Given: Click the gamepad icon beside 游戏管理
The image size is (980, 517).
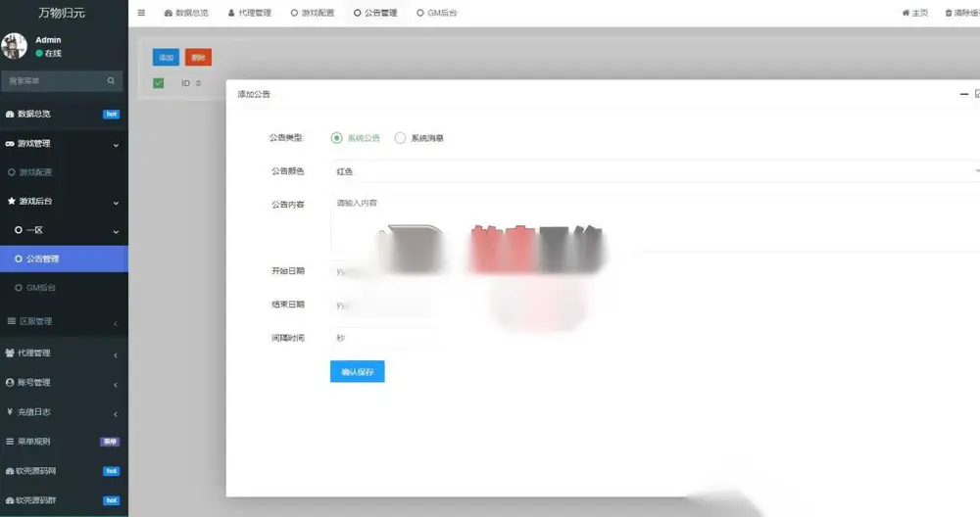Looking at the screenshot, I should pyautogui.click(x=10, y=144).
